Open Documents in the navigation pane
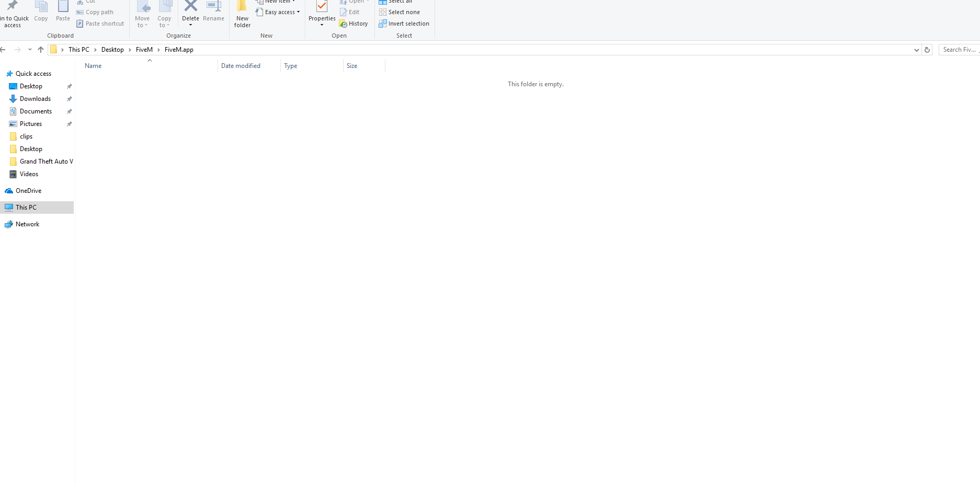Screen dimensions: 980x484 click(36, 111)
